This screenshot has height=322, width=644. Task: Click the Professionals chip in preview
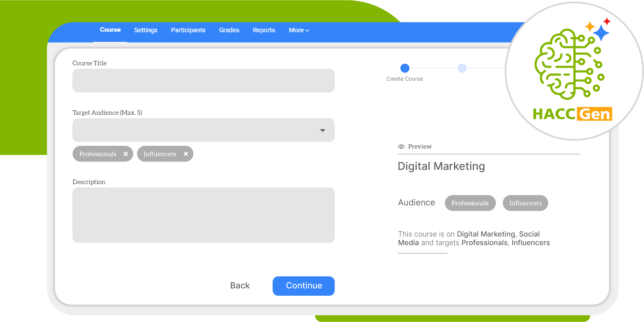click(470, 203)
